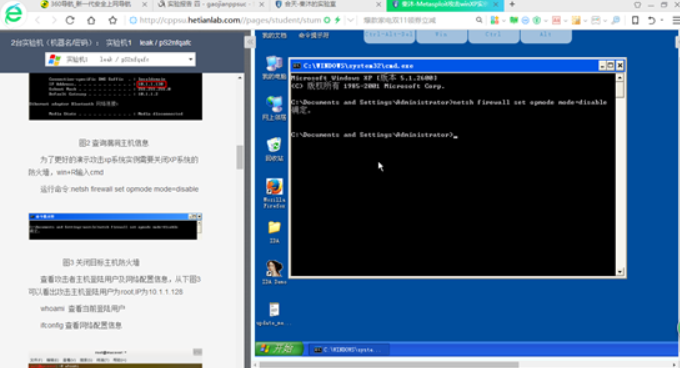Viewport: 680px width, 368px height.
Task: Open the lab machine selection dropdown
Action: (120, 59)
